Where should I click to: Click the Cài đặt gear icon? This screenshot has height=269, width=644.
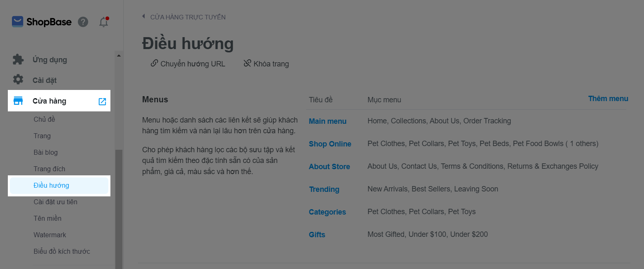point(18,80)
